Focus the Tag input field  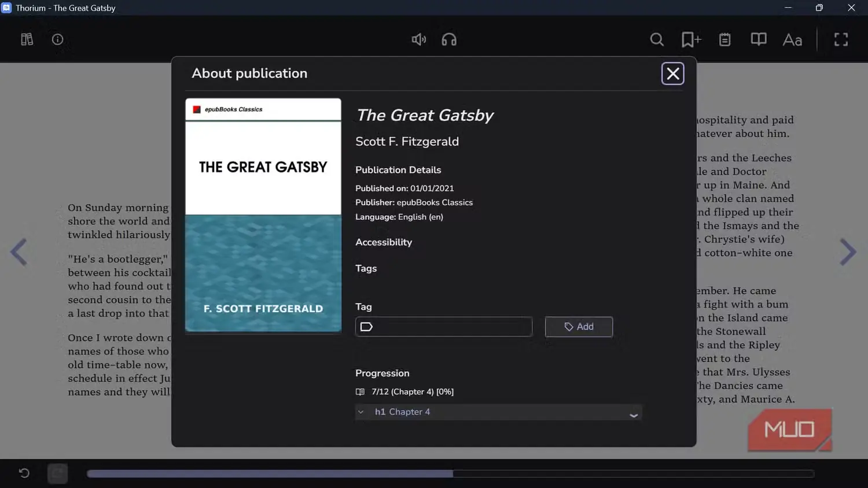click(444, 327)
